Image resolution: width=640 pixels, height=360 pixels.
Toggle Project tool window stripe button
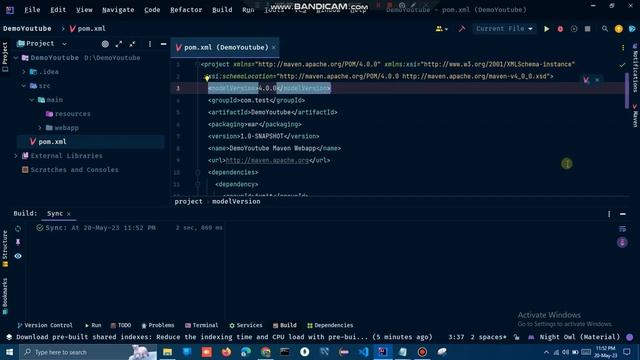pyautogui.click(x=5, y=57)
